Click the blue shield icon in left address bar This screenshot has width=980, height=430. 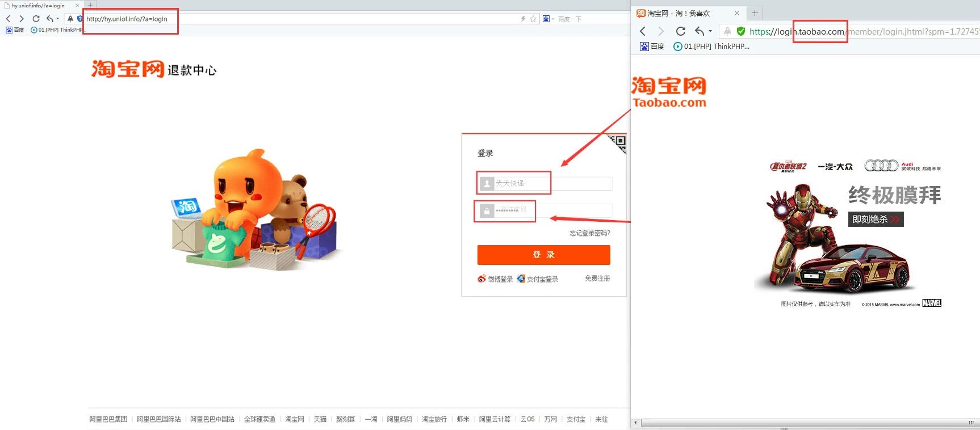(x=80, y=19)
